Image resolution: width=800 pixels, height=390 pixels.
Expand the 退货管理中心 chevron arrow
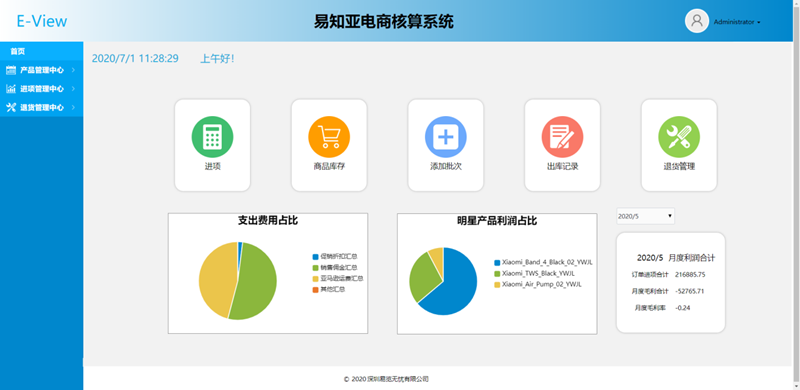pos(73,107)
